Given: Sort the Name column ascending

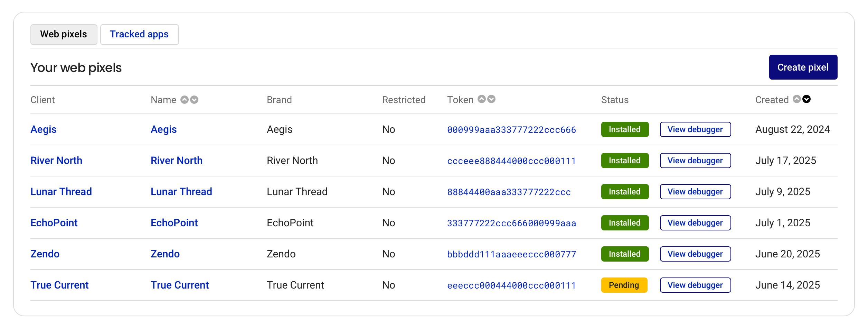Looking at the screenshot, I should pyautogui.click(x=185, y=100).
